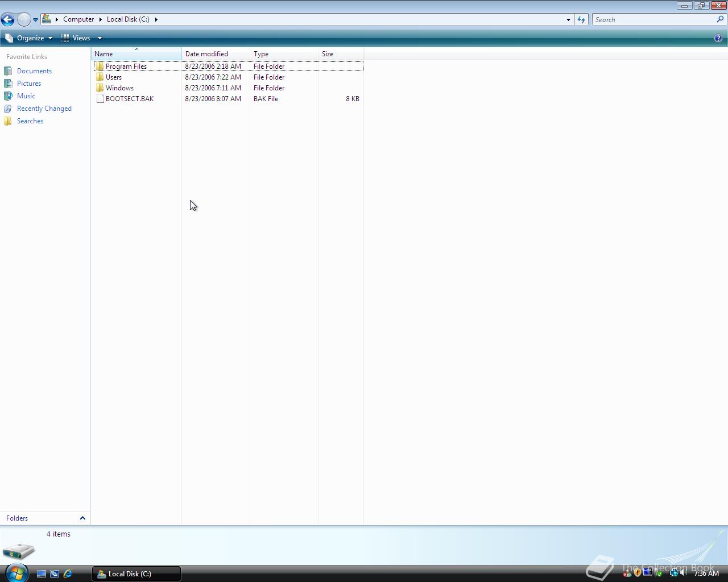Sort by the Name column header
This screenshot has height=582, width=728.
click(x=136, y=54)
